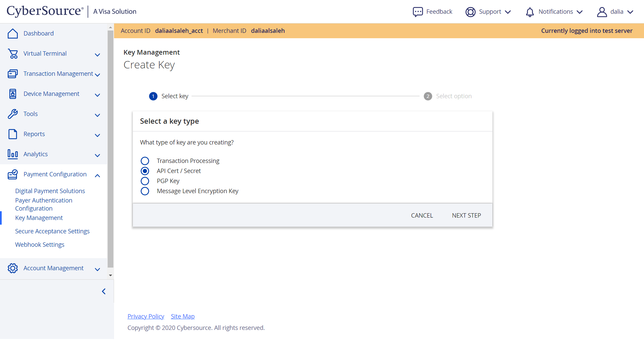Click the daliaalsaleh_acct account ID text

coord(179,31)
